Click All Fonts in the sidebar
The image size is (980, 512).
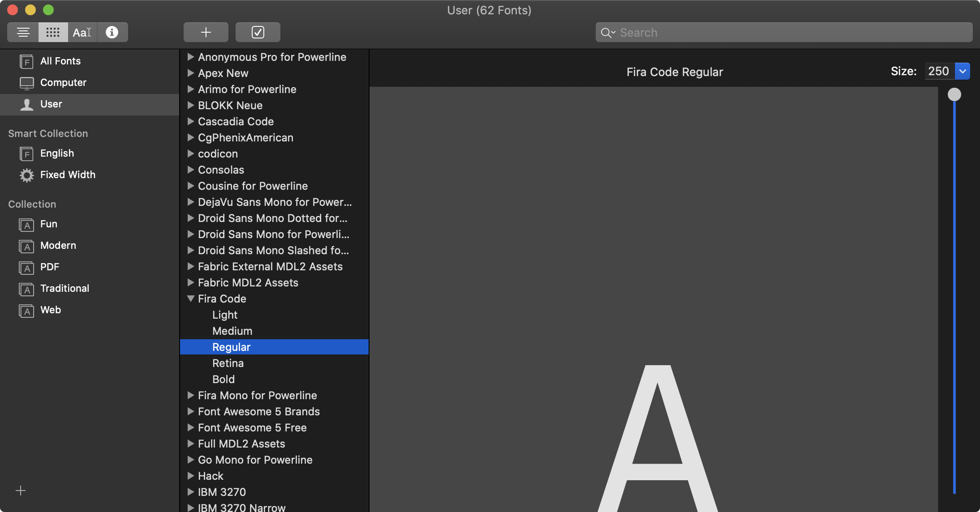pyautogui.click(x=60, y=61)
